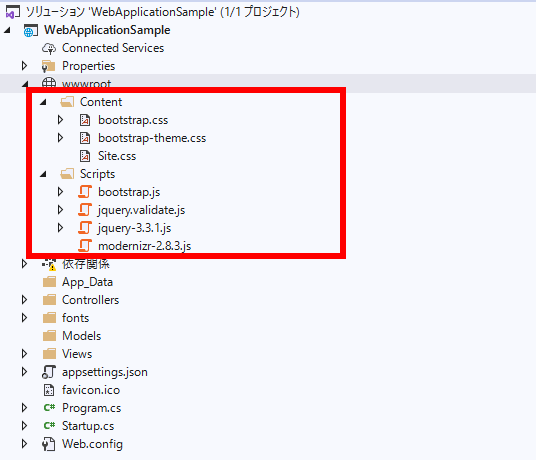Screen dimensions: 536x460
Task: Click the Site.css file icon
Action: pos(85,156)
